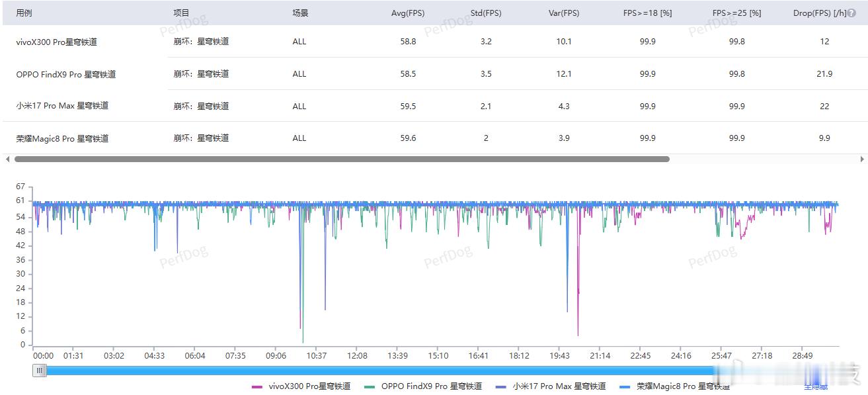Select the 荣耀Magic8 Pro 星穹铁道 row
This screenshot has height=395, width=868.
[434, 138]
